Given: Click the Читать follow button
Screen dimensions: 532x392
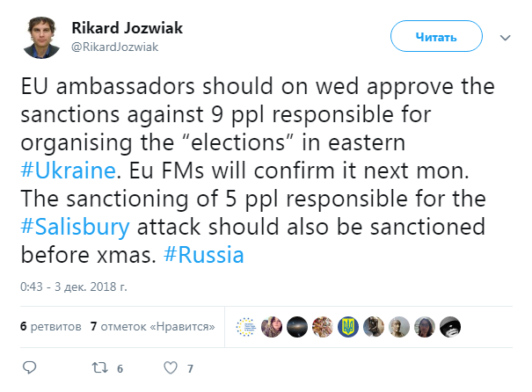Looking at the screenshot, I should click(x=435, y=38).
